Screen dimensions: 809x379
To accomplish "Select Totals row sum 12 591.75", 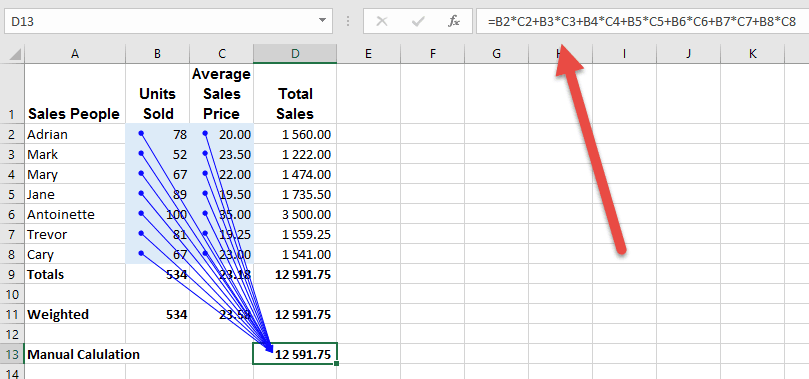I will [295, 274].
